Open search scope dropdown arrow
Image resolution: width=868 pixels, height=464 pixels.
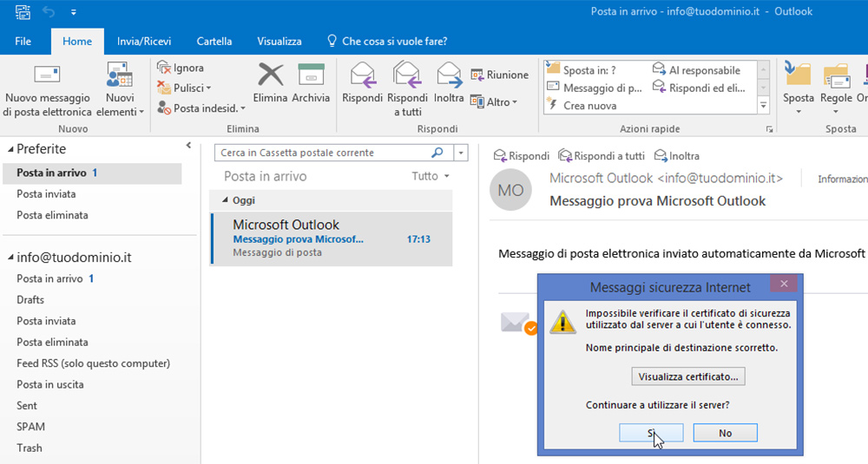tap(461, 153)
